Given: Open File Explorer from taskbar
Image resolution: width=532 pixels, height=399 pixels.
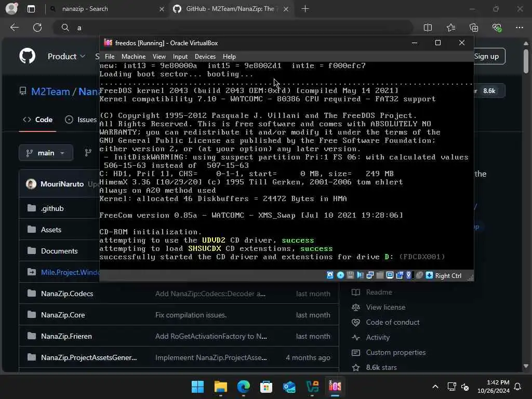Looking at the screenshot, I should [x=220, y=387].
